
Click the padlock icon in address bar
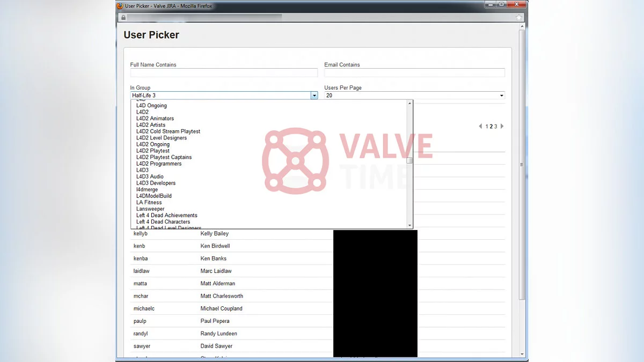[x=123, y=18]
